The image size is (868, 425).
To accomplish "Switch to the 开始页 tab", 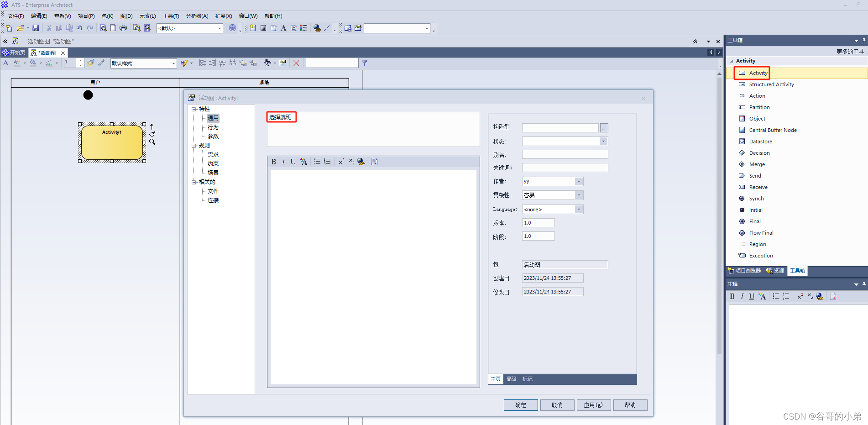I will [14, 52].
